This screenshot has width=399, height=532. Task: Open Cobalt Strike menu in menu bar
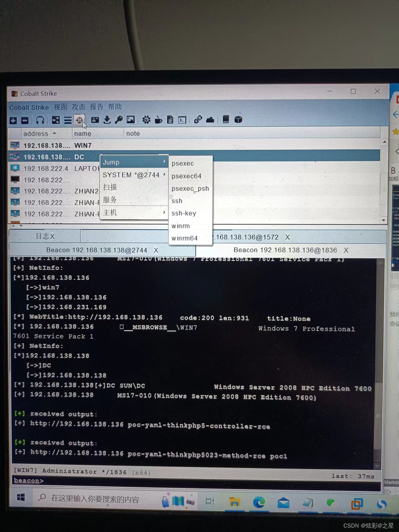click(29, 108)
